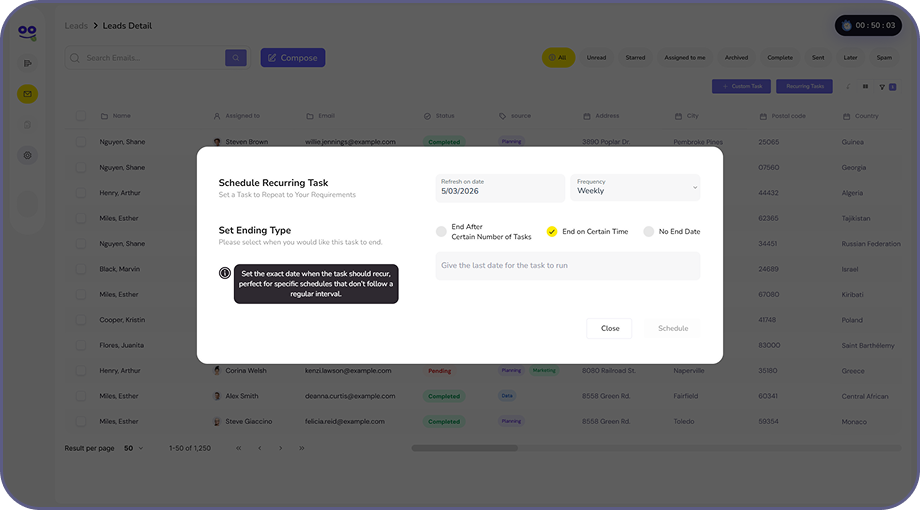Click the Schedule button
The height and width of the screenshot is (510, 920).
point(673,329)
